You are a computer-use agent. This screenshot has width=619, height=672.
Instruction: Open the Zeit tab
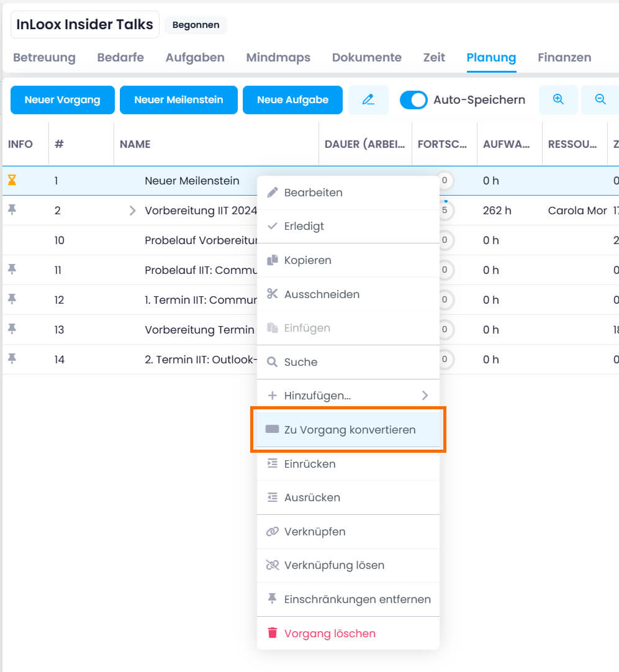click(x=434, y=57)
